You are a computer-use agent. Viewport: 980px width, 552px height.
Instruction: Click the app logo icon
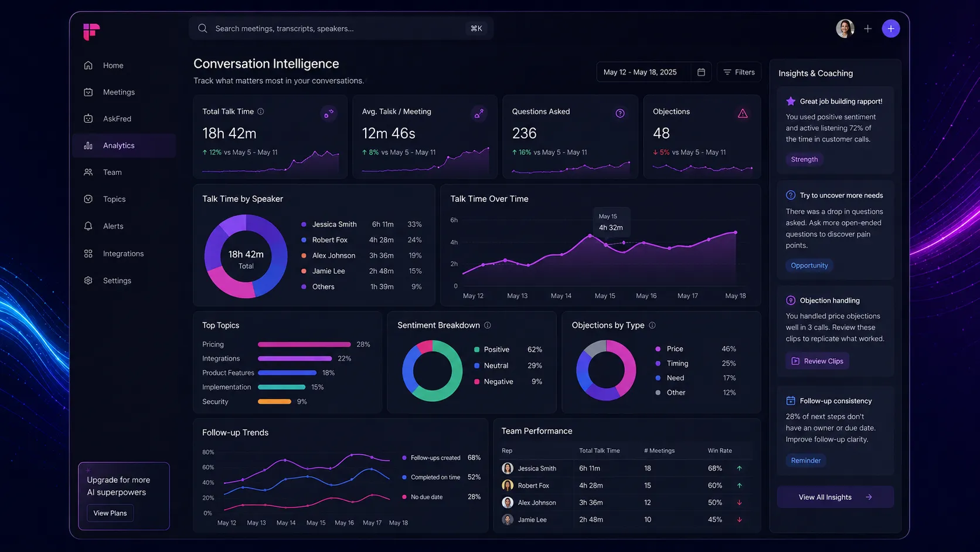pyautogui.click(x=91, y=31)
